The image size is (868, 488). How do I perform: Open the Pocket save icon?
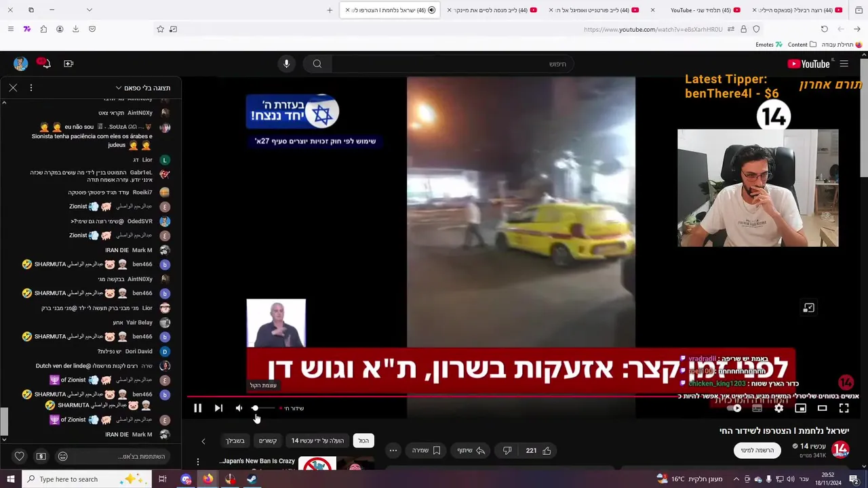click(92, 29)
